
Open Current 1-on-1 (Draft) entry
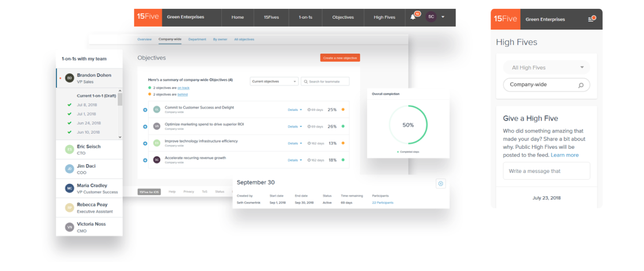(x=97, y=96)
